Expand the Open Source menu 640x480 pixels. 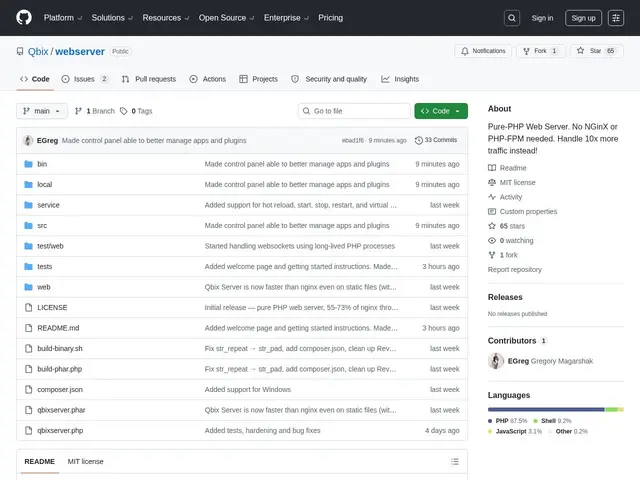(227, 18)
